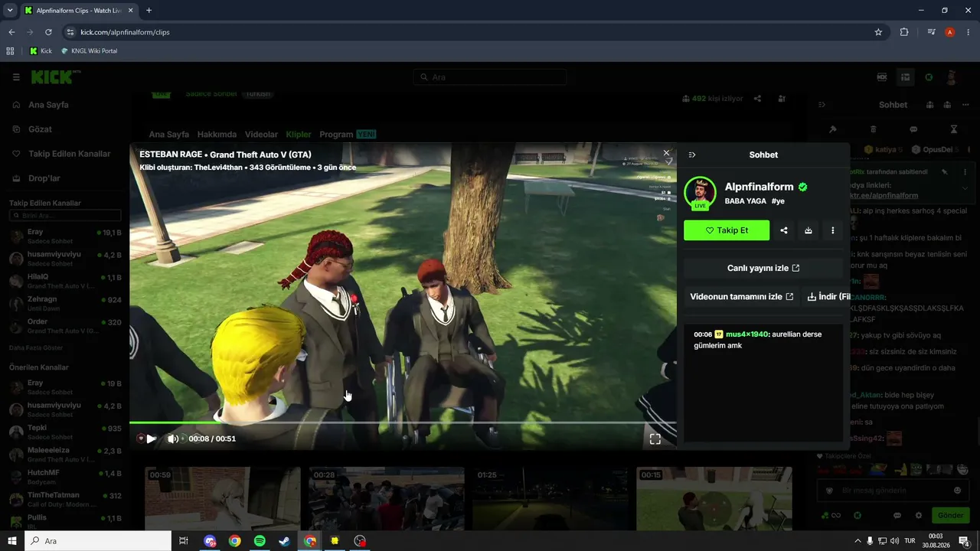Expand the list with Daha Fazla Göster
980x551 pixels.
click(x=36, y=347)
